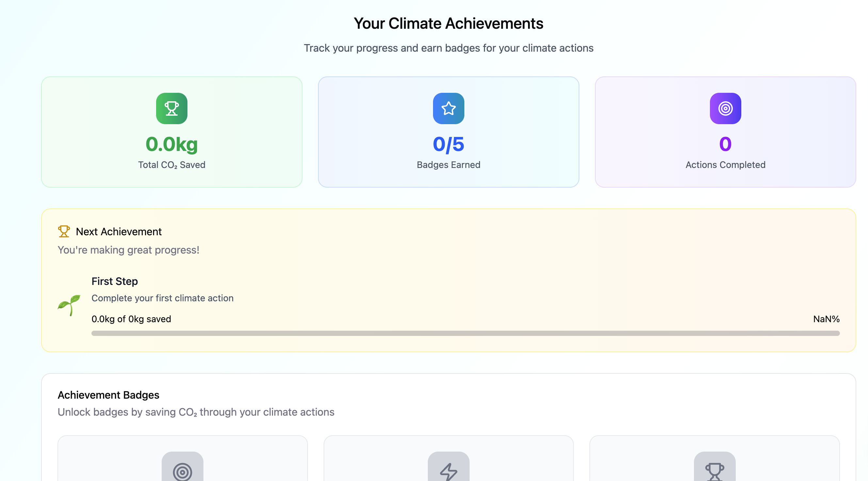Click the Actions Completed stat card

[725, 132]
